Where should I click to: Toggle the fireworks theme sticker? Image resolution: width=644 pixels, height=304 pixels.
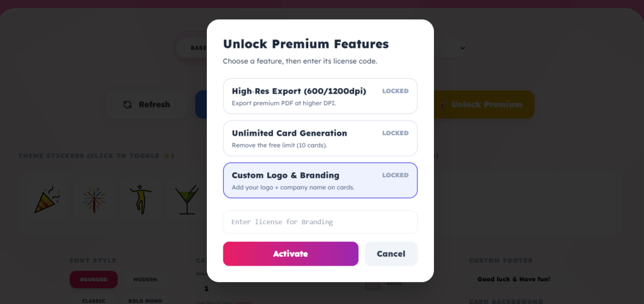tap(94, 198)
